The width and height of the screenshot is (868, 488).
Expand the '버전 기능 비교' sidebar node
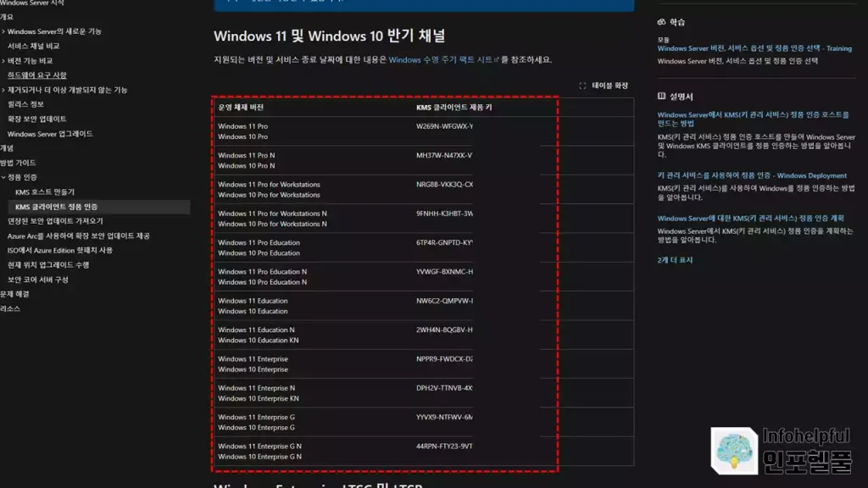click(x=3, y=61)
